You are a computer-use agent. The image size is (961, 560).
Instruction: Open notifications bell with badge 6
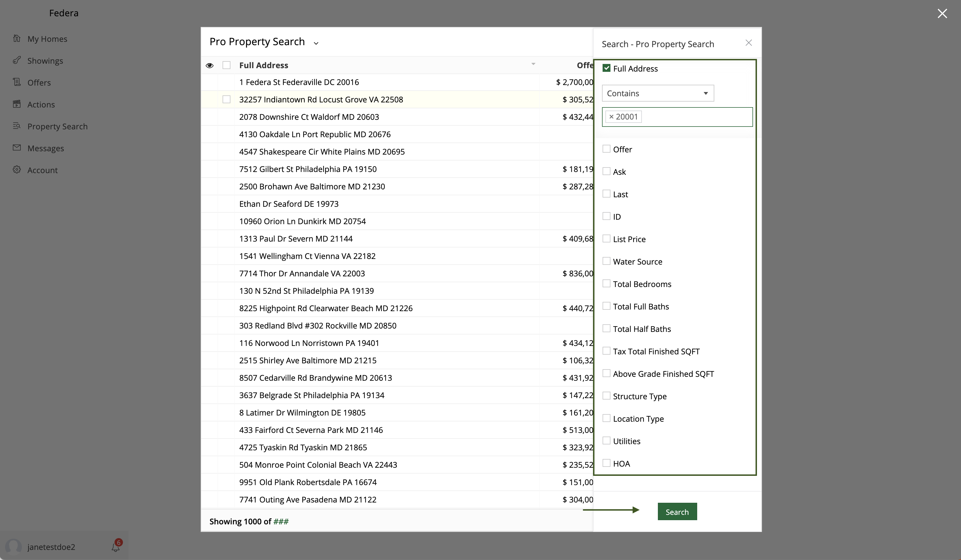click(116, 546)
